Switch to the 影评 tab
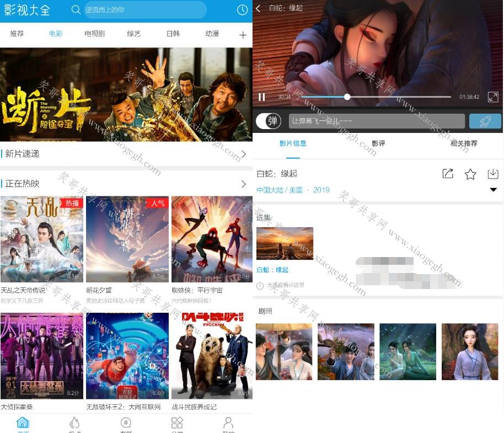The image size is (504, 433). (x=378, y=143)
